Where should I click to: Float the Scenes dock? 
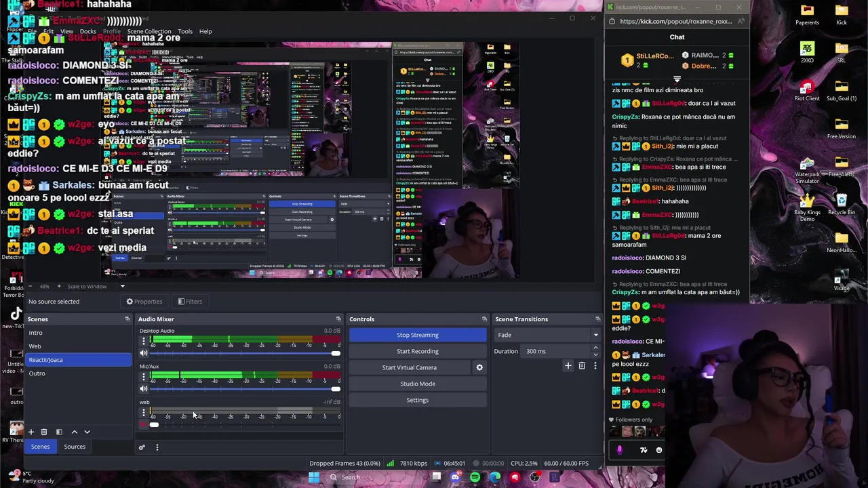click(x=127, y=319)
